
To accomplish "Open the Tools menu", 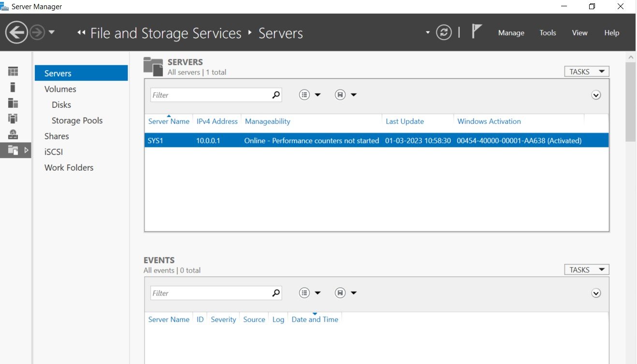I will pyautogui.click(x=548, y=33).
